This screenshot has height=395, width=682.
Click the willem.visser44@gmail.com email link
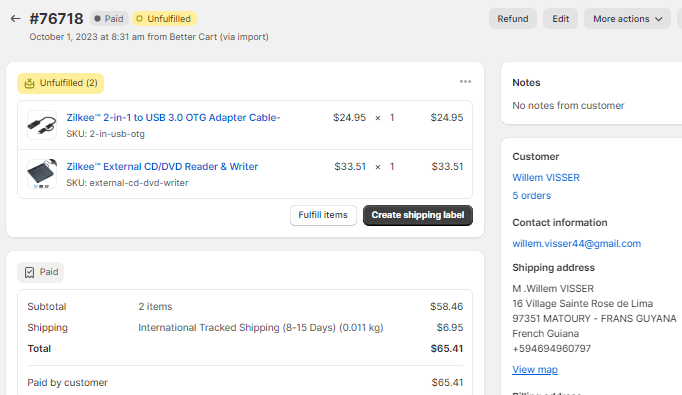pos(577,244)
